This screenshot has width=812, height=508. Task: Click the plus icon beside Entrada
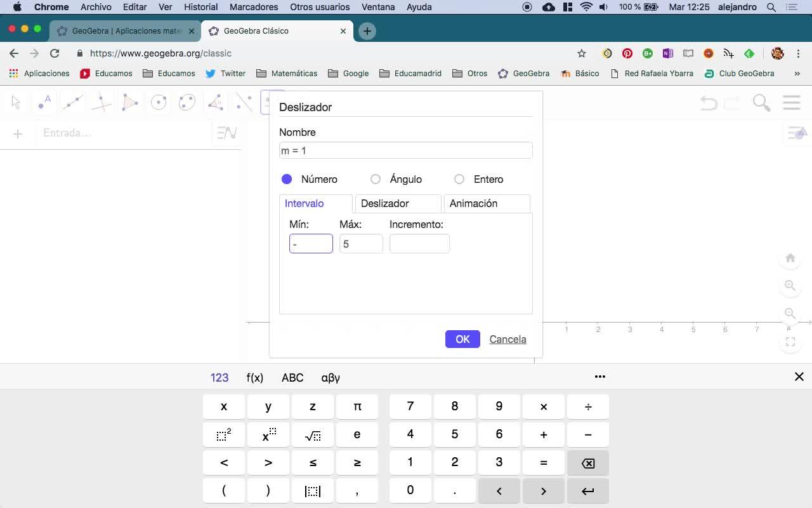18,133
